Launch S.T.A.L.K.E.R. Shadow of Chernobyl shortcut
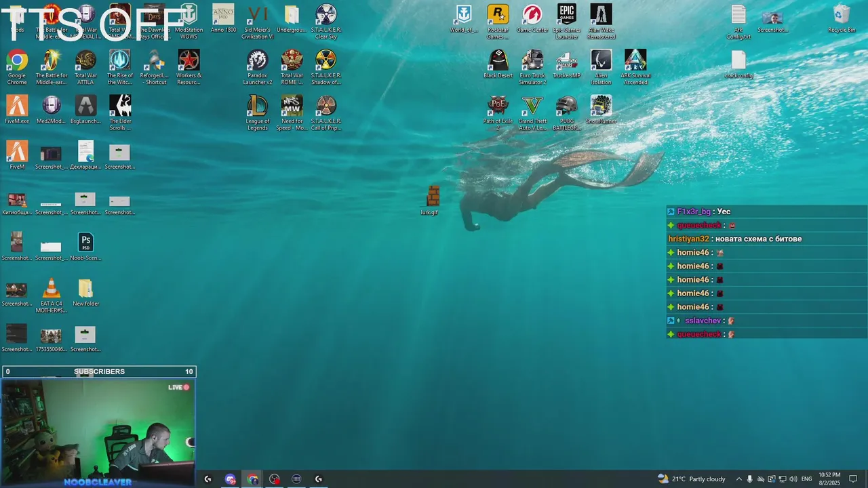Viewport: 868px width, 488px height. 326,67
